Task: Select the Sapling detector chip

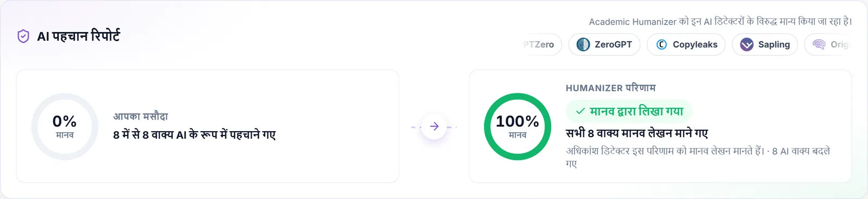Action: [x=765, y=44]
